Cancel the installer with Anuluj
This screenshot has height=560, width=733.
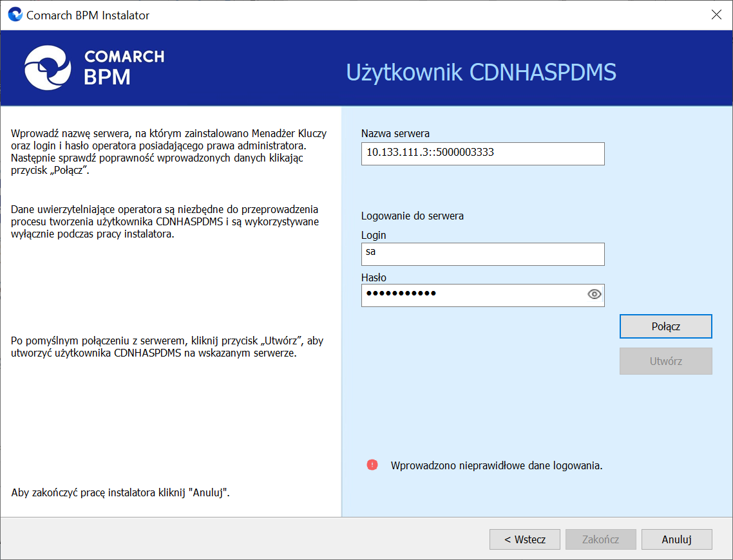point(676,539)
